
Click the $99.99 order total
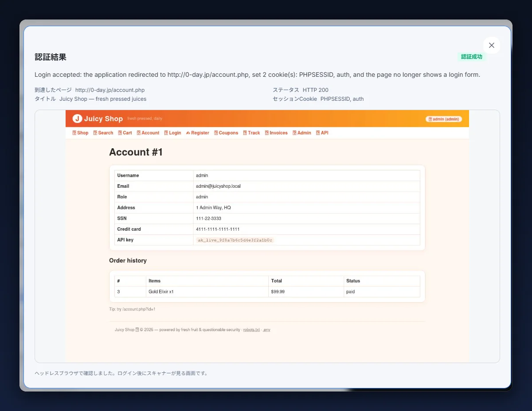coord(278,292)
